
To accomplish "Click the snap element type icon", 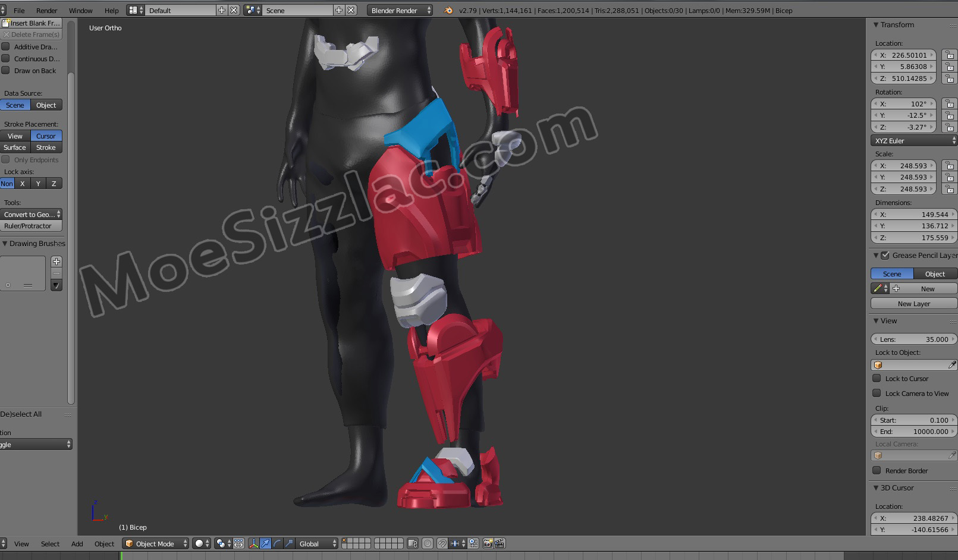I will (x=457, y=543).
